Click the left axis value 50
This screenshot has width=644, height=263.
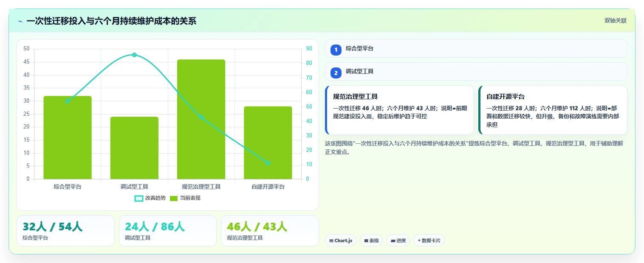pyautogui.click(x=26, y=49)
